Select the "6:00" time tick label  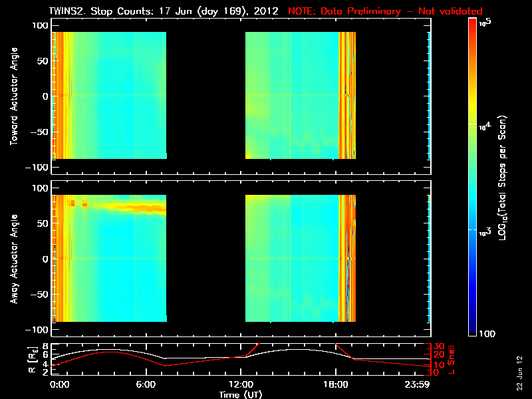146,385
